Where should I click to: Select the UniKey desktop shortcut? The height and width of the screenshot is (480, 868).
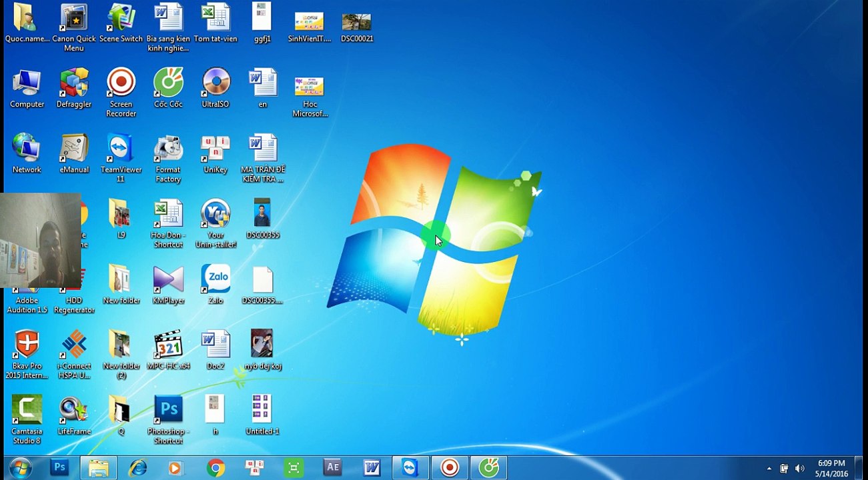click(215, 153)
